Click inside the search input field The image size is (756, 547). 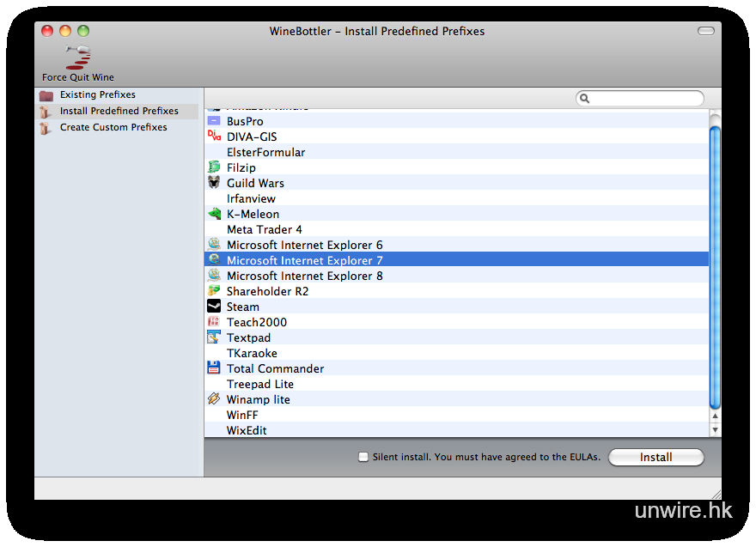[x=644, y=99]
